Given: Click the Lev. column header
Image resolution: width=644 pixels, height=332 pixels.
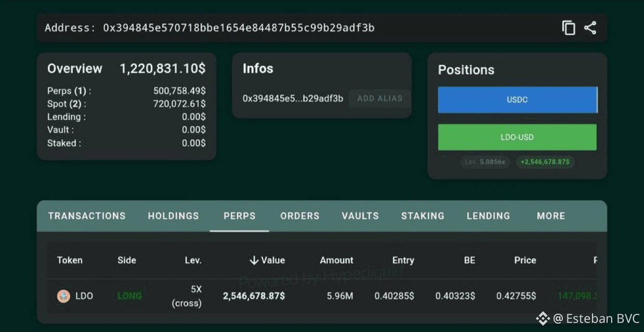Looking at the screenshot, I should point(193,260).
